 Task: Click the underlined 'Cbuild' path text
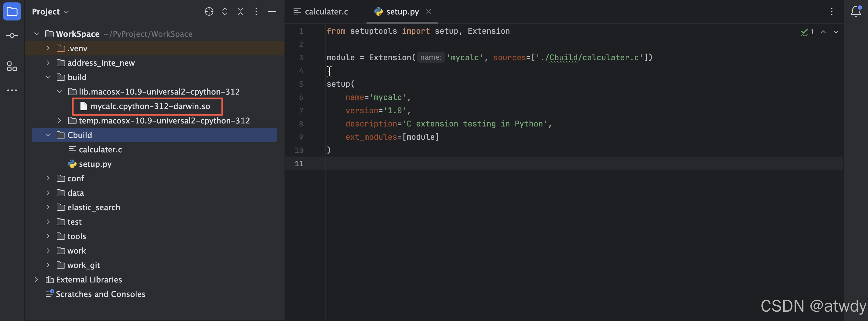point(563,58)
